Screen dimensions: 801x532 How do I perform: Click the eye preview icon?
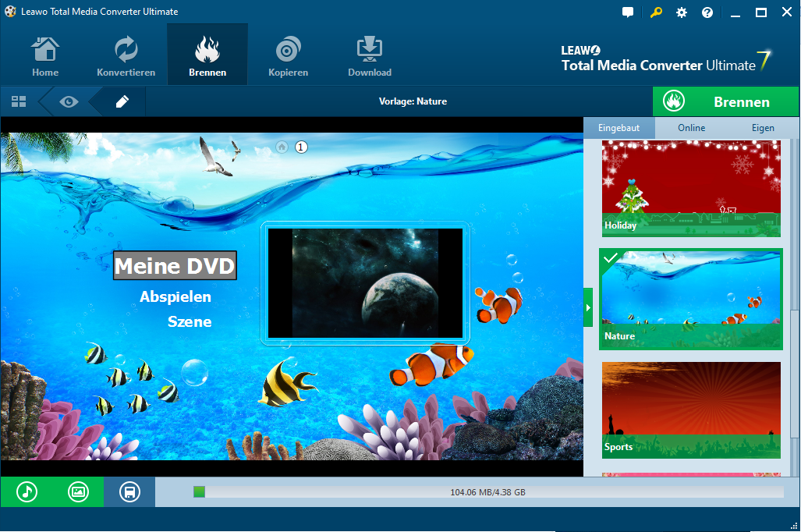pos(69,101)
